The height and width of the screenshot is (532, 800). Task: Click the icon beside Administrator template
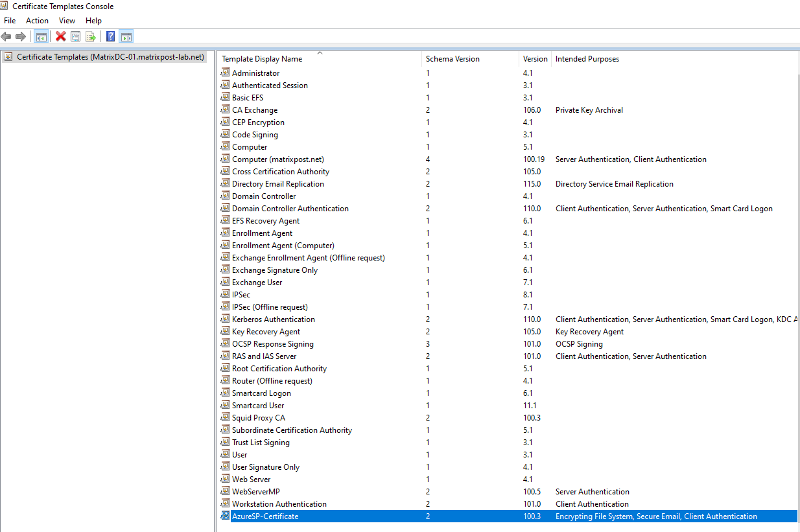(226, 73)
